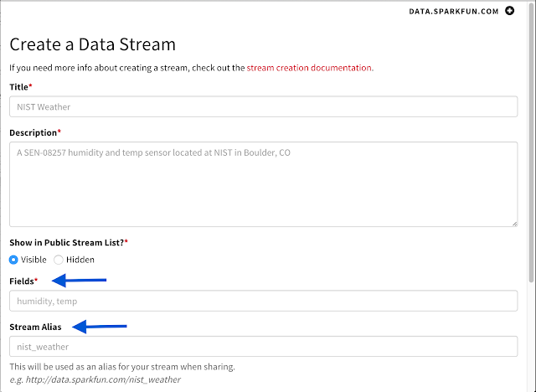
Task: Click the Title field label
Action: 20,87
